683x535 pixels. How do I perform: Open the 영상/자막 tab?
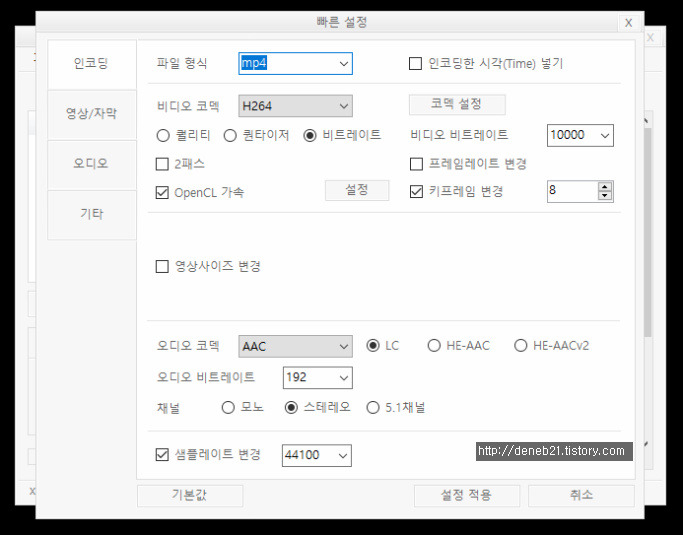(91, 114)
